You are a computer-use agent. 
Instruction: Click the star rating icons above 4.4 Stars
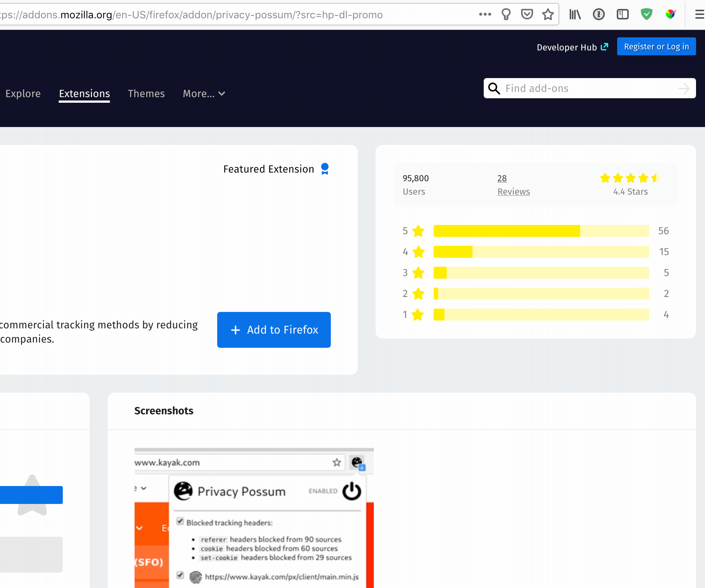tap(630, 178)
